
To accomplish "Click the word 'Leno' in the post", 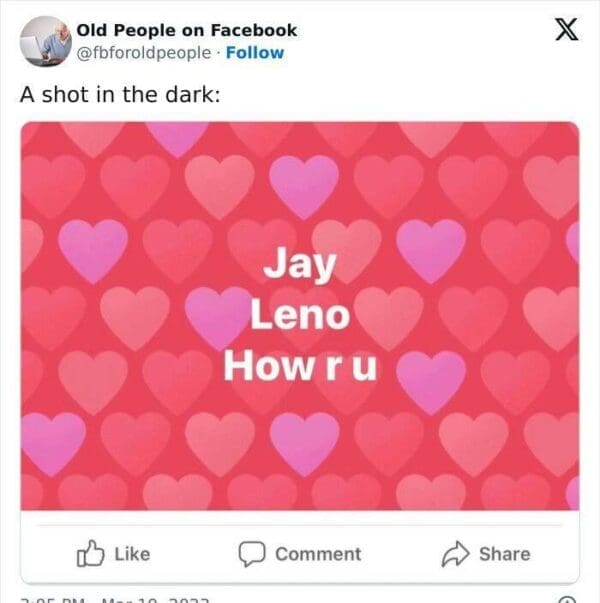I will pyautogui.click(x=300, y=316).
